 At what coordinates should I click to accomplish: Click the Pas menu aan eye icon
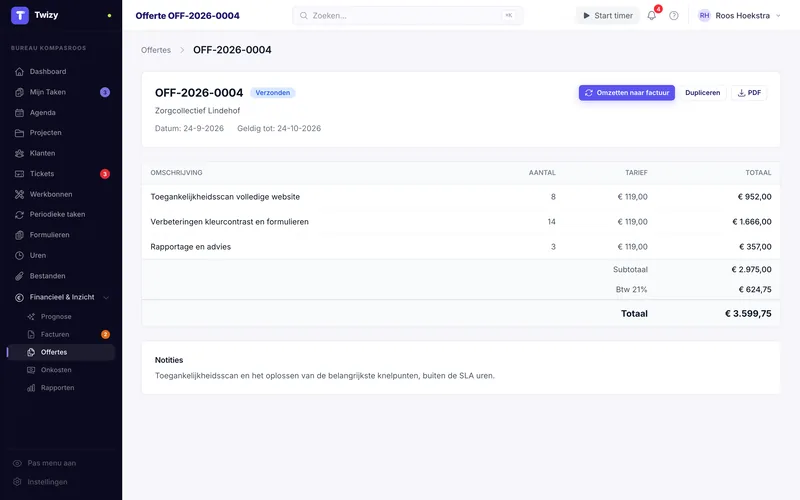point(17,463)
